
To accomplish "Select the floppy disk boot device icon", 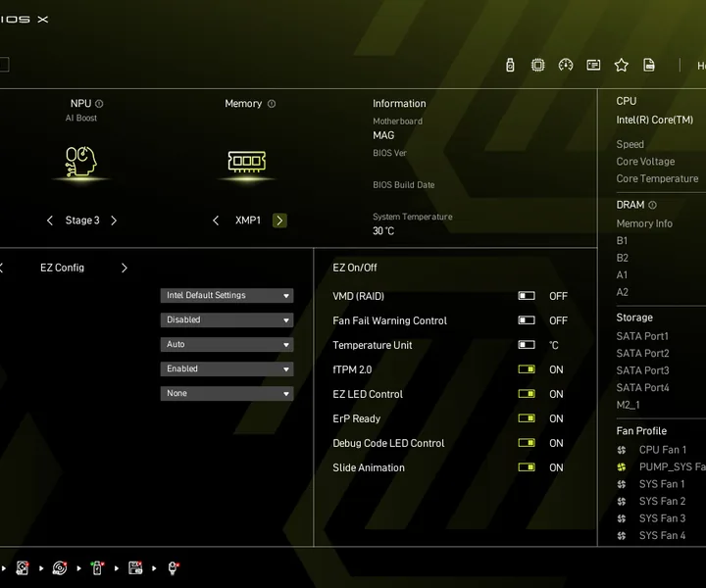I will 135,567.
